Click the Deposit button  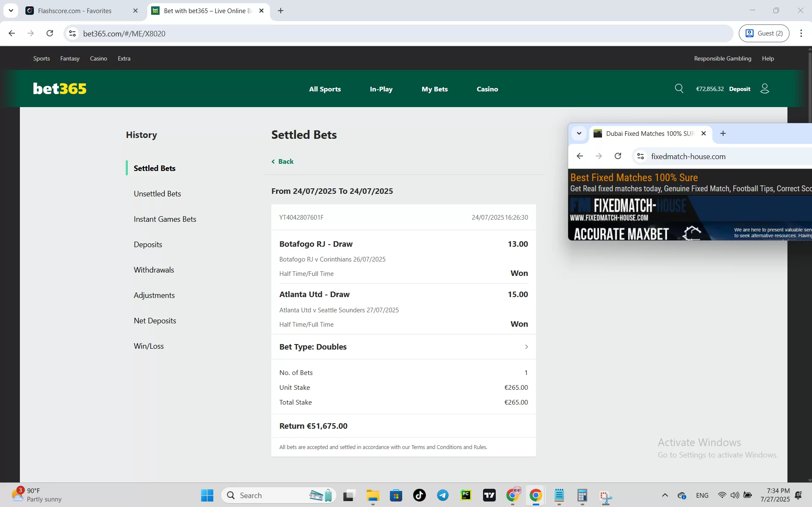pos(739,88)
